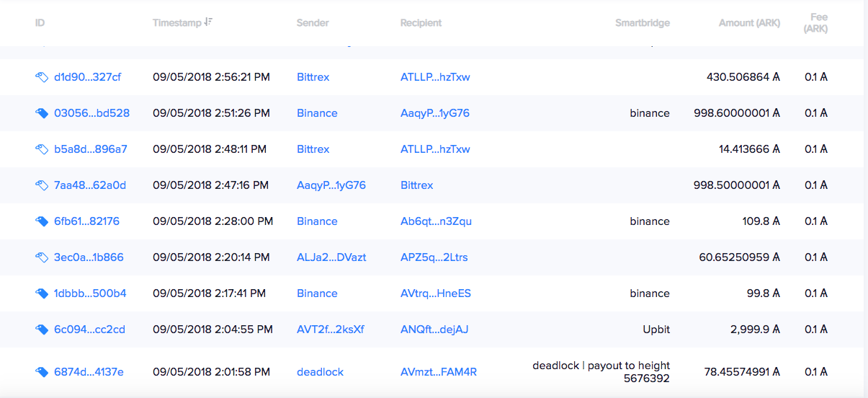Select 0.1 Ѧ fee on d1d90...327cf row
The width and height of the screenshot is (868, 398).
[x=816, y=77]
